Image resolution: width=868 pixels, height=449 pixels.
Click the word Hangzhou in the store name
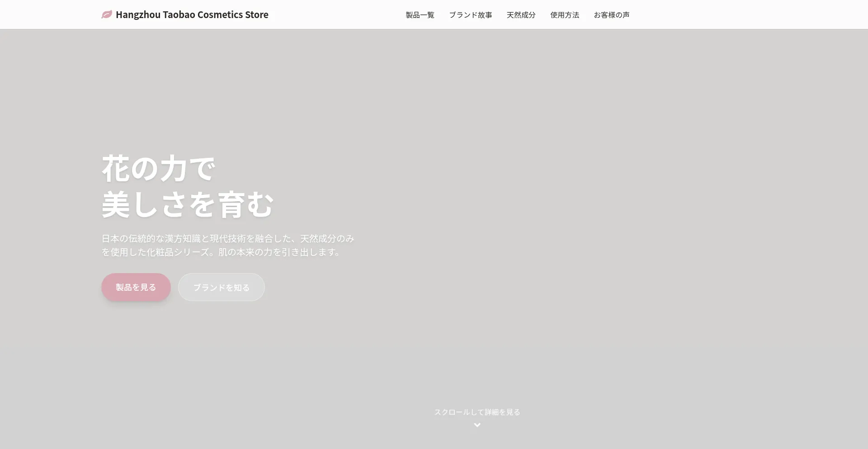click(x=138, y=14)
